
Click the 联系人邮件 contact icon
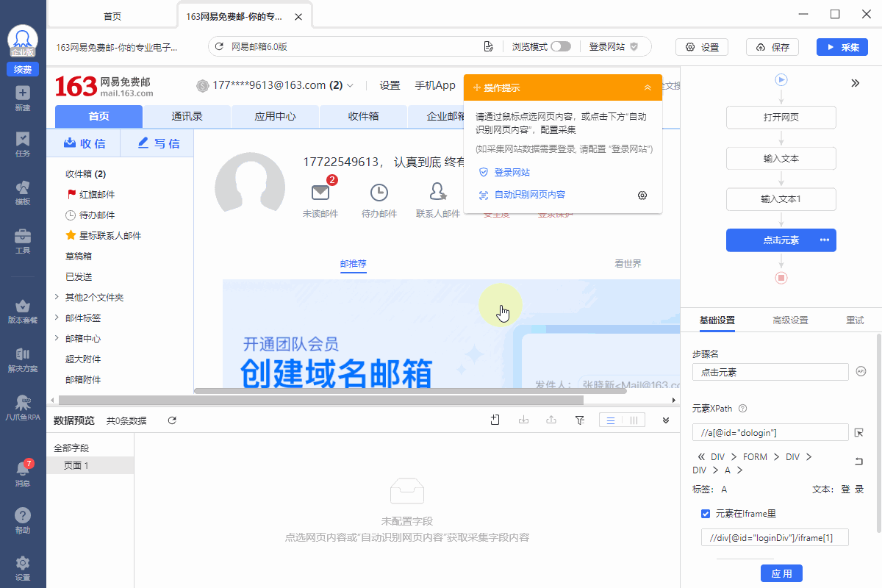click(x=438, y=193)
